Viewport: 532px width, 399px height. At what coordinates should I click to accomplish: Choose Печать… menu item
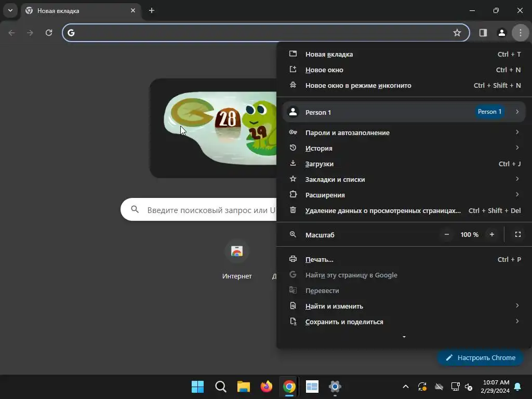[x=404, y=260]
